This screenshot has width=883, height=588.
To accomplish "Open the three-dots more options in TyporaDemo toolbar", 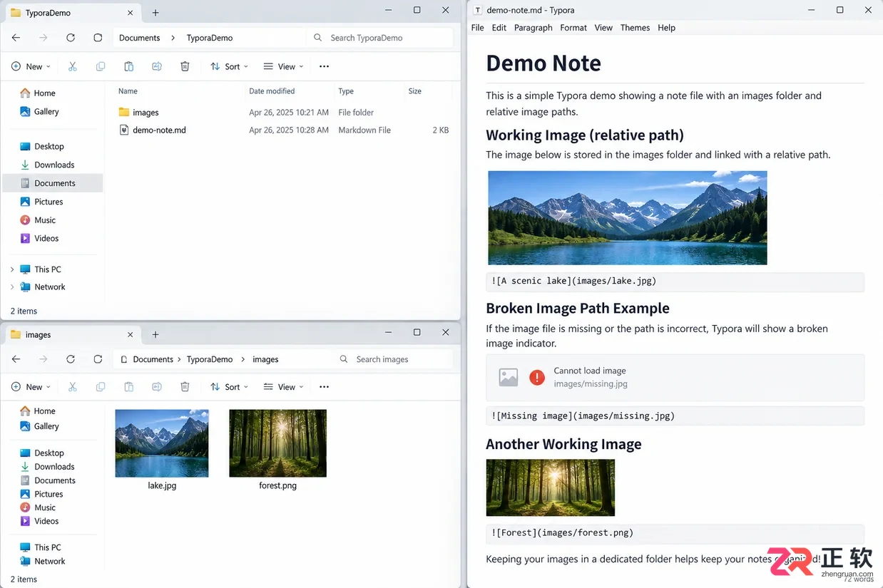I will pos(324,66).
